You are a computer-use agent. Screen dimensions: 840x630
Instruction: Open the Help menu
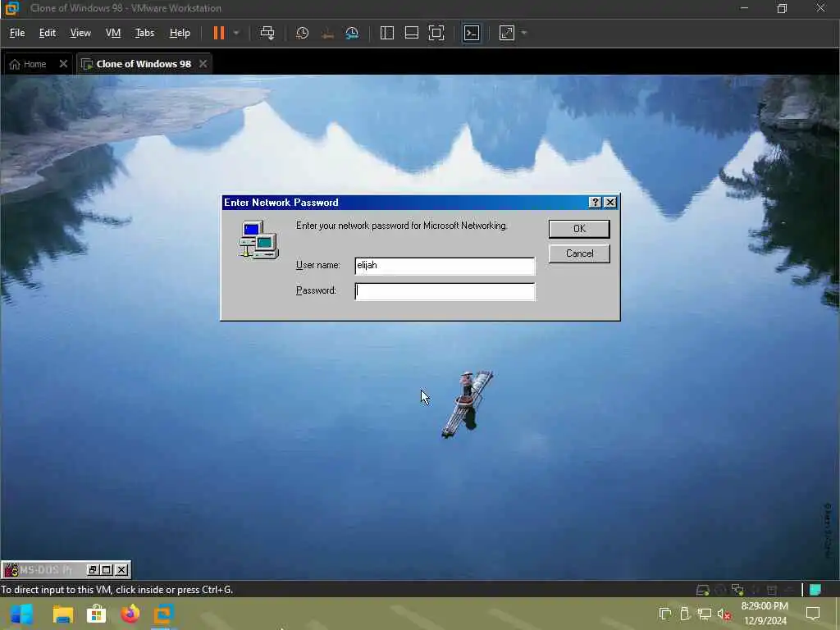click(x=180, y=33)
